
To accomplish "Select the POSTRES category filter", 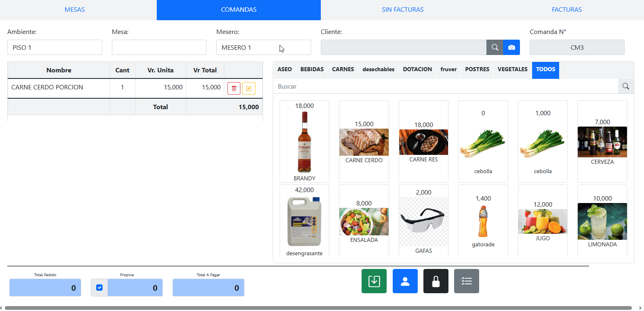I will 477,70.
